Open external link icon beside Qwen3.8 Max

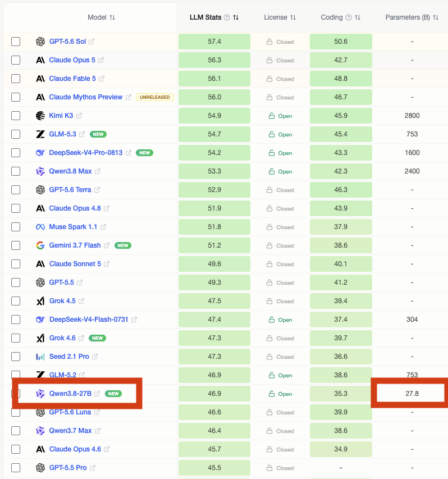tap(98, 171)
